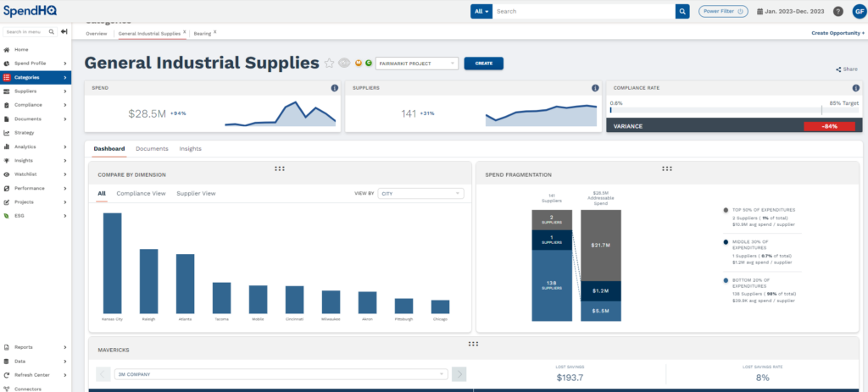
Task: Click the Connectors sidebar icon
Action: pyautogui.click(x=7, y=389)
